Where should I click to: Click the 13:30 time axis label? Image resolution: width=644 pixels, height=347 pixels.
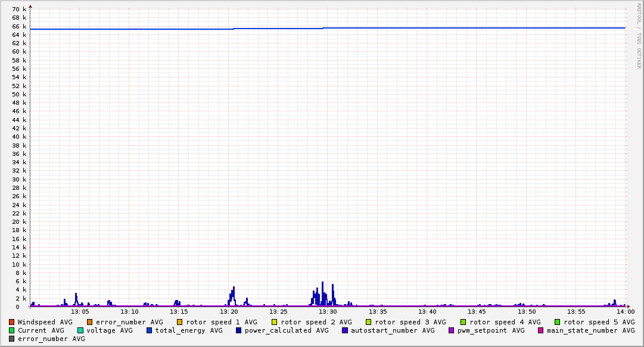(328, 311)
